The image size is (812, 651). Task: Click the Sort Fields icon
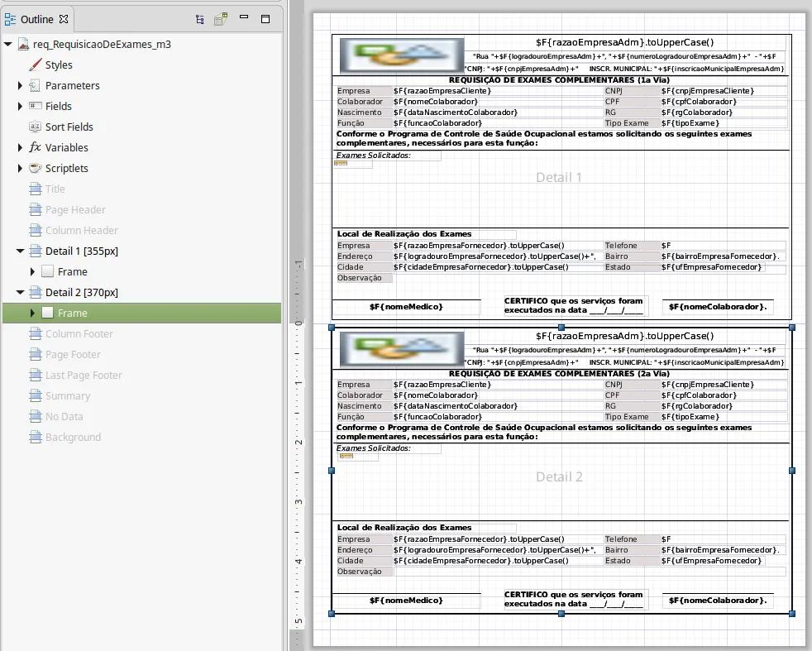[x=35, y=127]
